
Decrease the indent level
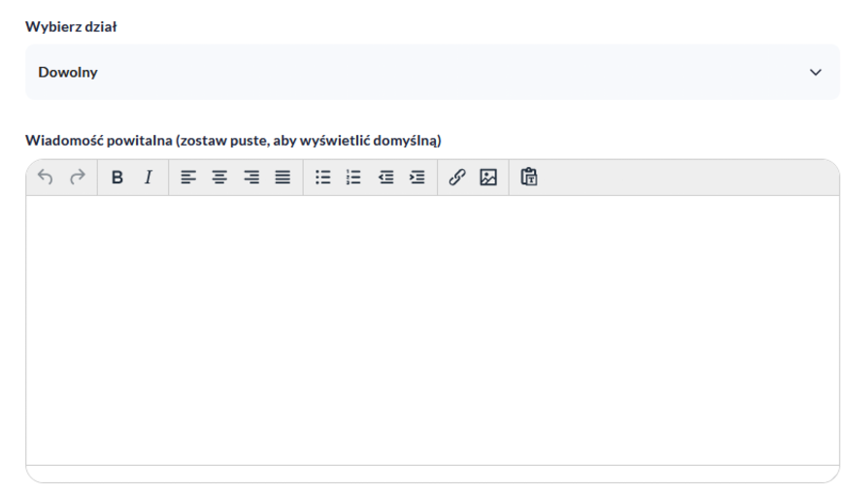(x=386, y=178)
